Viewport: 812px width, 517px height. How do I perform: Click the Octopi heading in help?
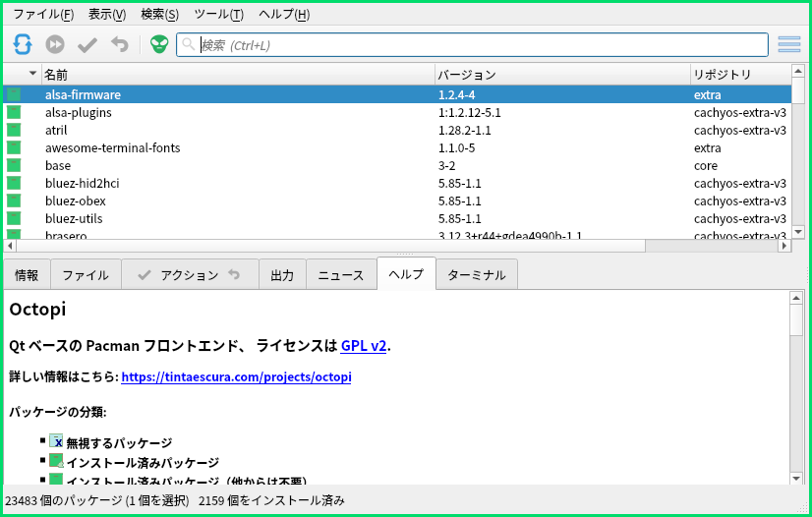[37, 309]
